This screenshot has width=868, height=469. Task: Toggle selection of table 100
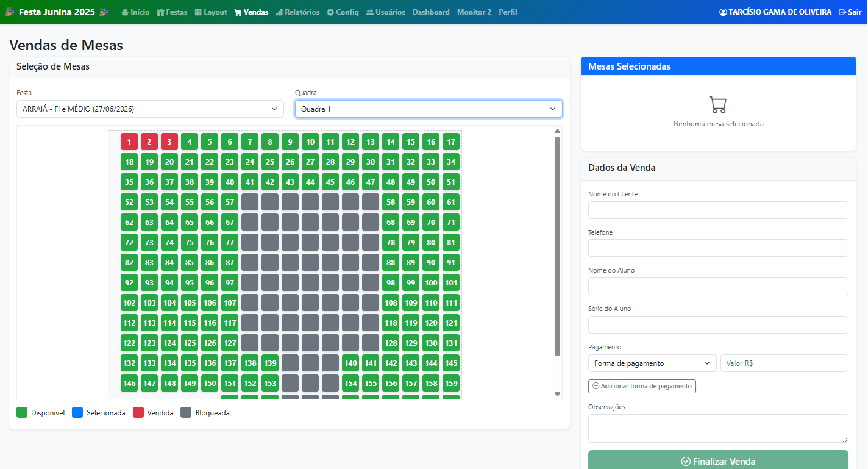pyautogui.click(x=431, y=283)
